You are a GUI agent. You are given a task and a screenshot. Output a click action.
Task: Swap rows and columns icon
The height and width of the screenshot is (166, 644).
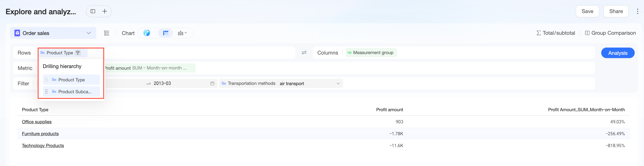click(304, 53)
